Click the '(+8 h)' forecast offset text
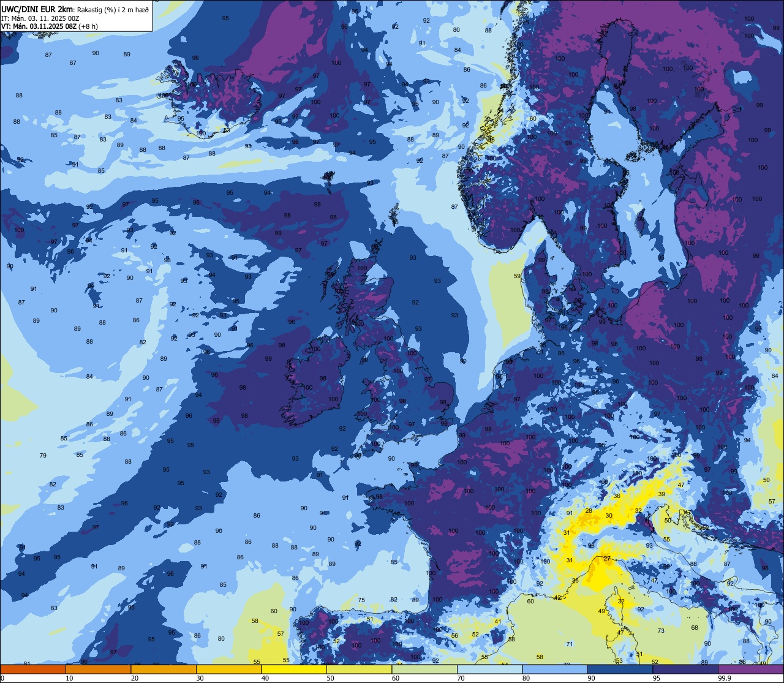784x683 pixels. tap(88, 26)
